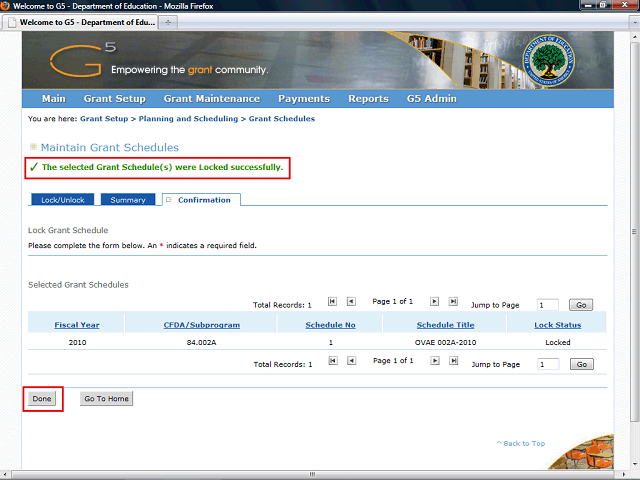The image size is (640, 480).
Task: Sort the table by Lock Status
Action: tap(558, 325)
